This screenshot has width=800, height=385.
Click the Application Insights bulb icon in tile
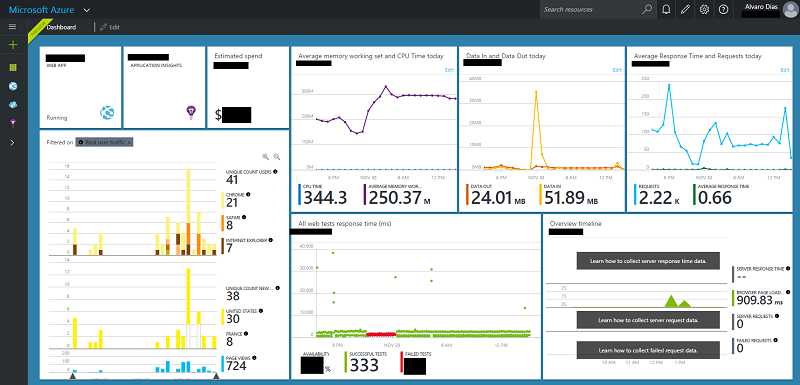point(191,112)
